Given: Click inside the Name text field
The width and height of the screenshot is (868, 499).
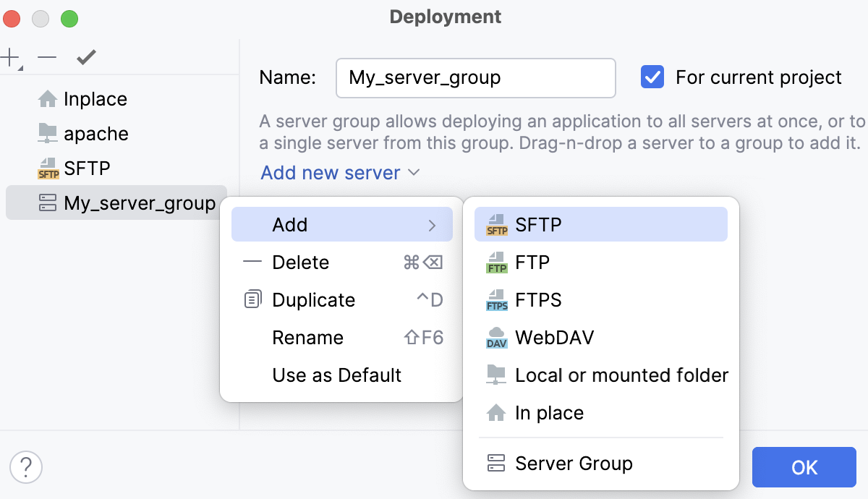Looking at the screenshot, I should click(475, 76).
